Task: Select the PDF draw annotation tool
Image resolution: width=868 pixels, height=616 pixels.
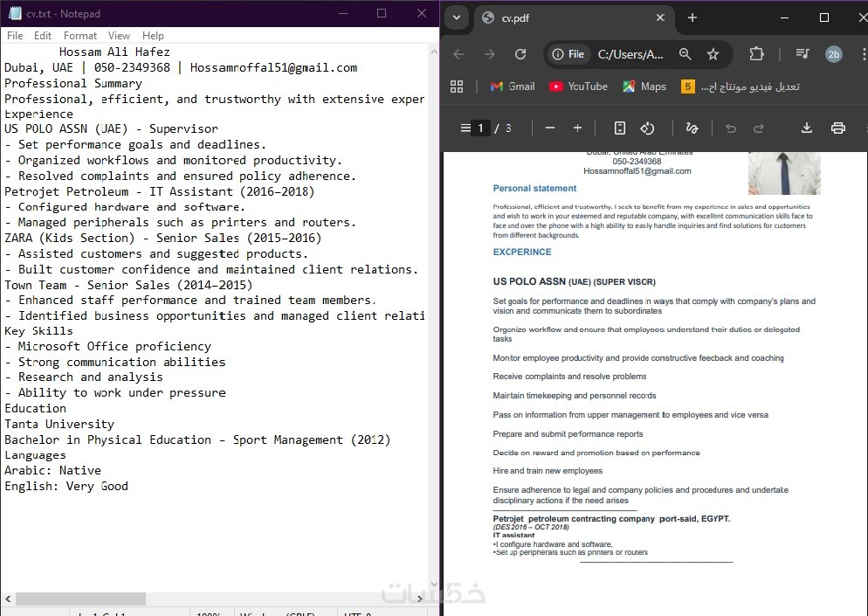Action: (692, 128)
